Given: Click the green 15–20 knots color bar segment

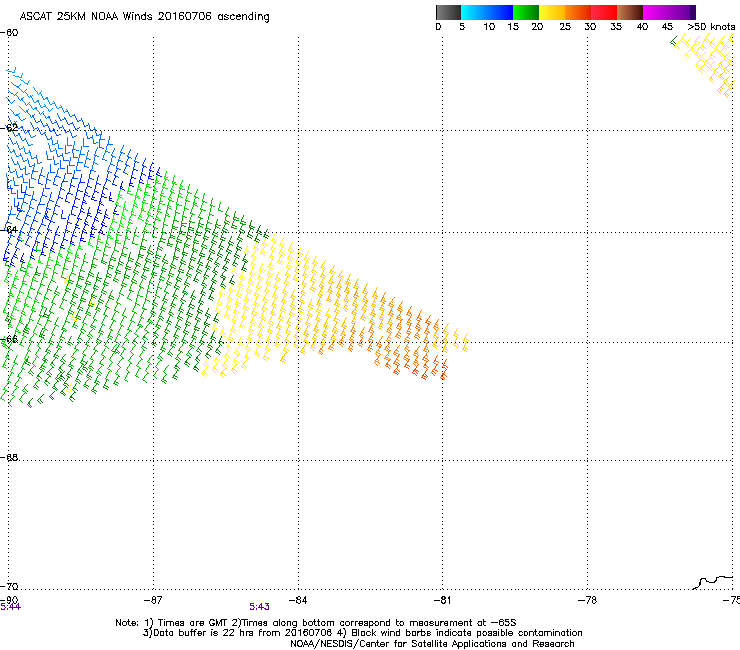Looking at the screenshot, I should [526, 12].
